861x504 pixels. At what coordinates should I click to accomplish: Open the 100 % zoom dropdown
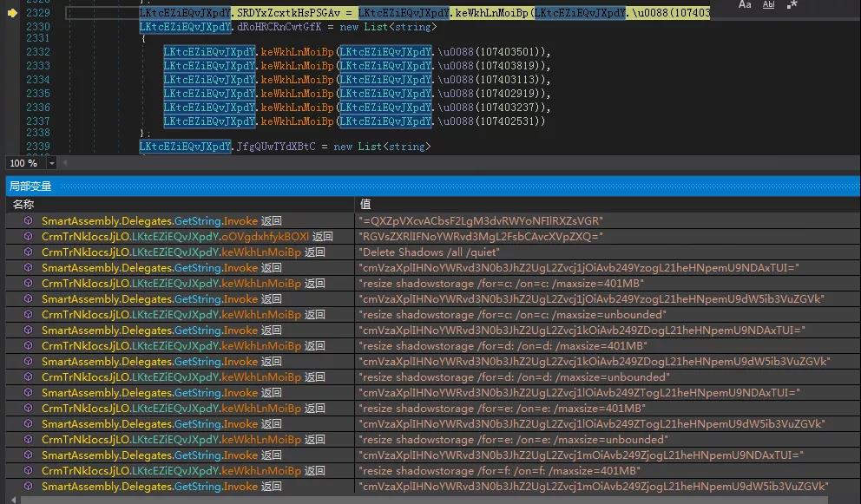coord(52,163)
